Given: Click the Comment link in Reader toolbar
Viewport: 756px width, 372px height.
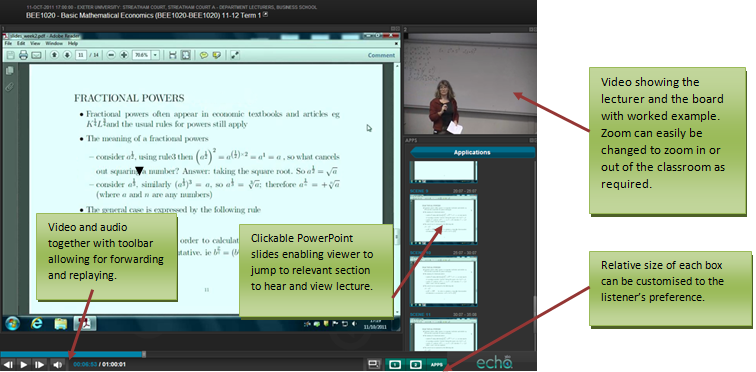Looking at the screenshot, I should (381, 55).
